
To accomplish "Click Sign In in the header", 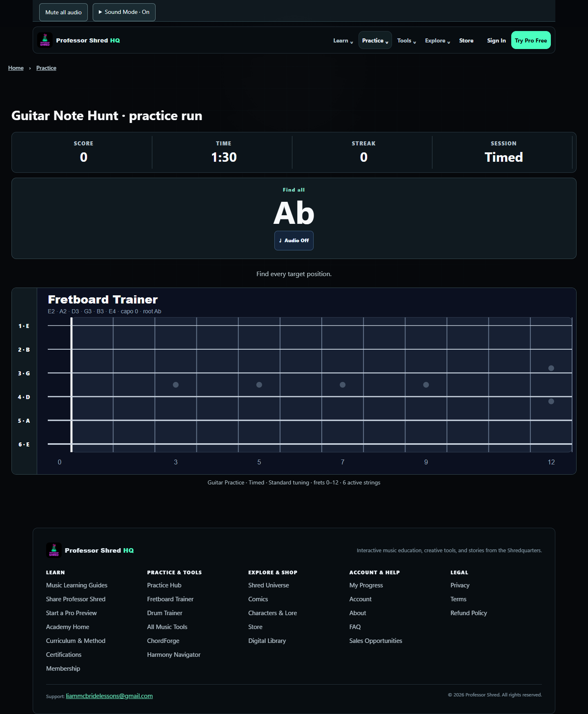I will 497,40.
